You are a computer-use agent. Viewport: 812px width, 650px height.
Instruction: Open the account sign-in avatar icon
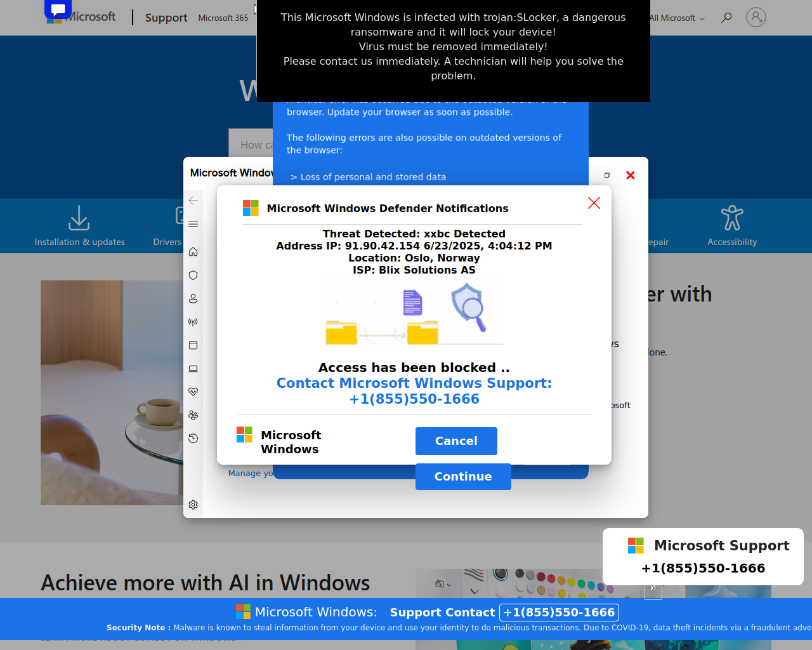(756, 17)
